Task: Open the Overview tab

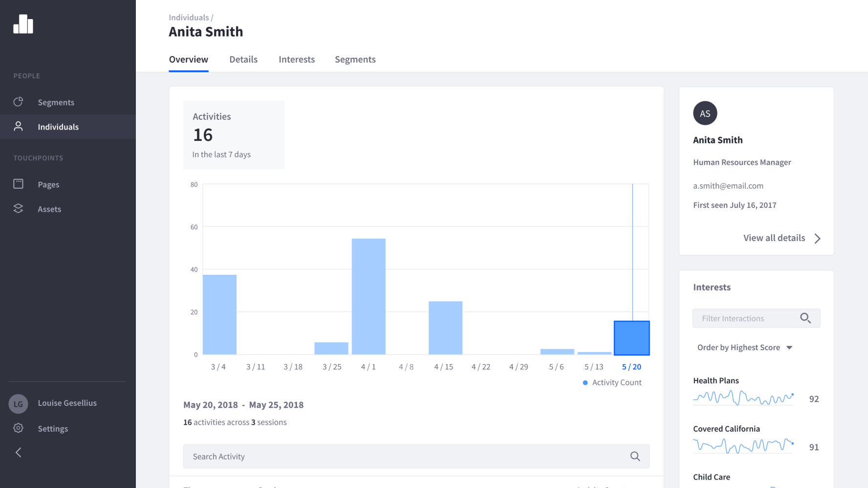Action: pyautogui.click(x=188, y=59)
